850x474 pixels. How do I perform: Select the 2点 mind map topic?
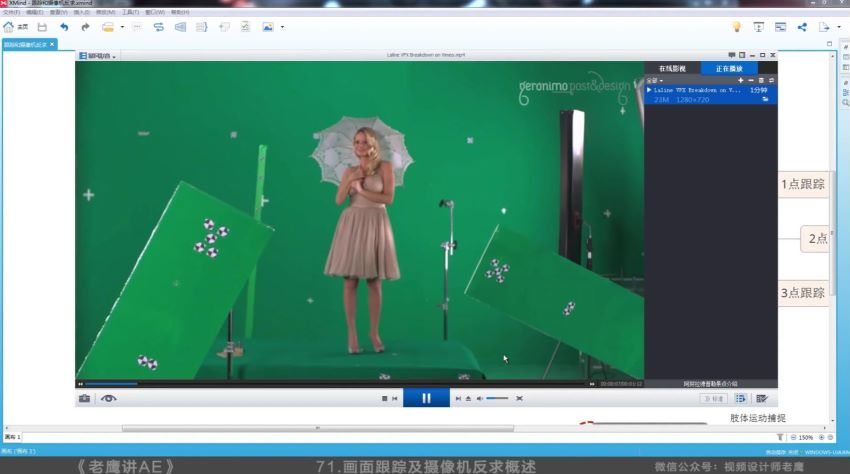[x=816, y=239]
